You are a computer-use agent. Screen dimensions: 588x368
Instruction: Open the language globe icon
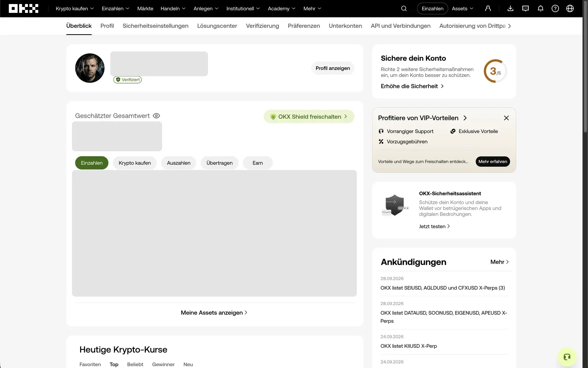point(570,8)
